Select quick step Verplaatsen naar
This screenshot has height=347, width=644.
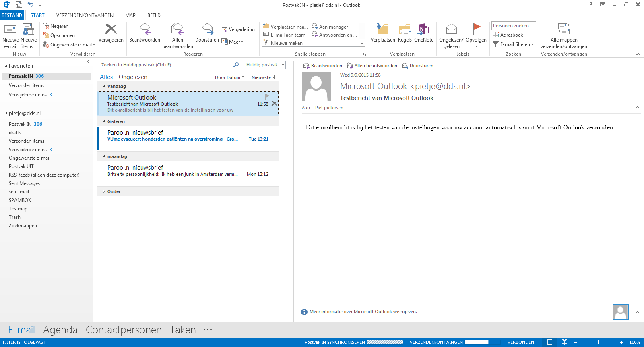pos(285,27)
